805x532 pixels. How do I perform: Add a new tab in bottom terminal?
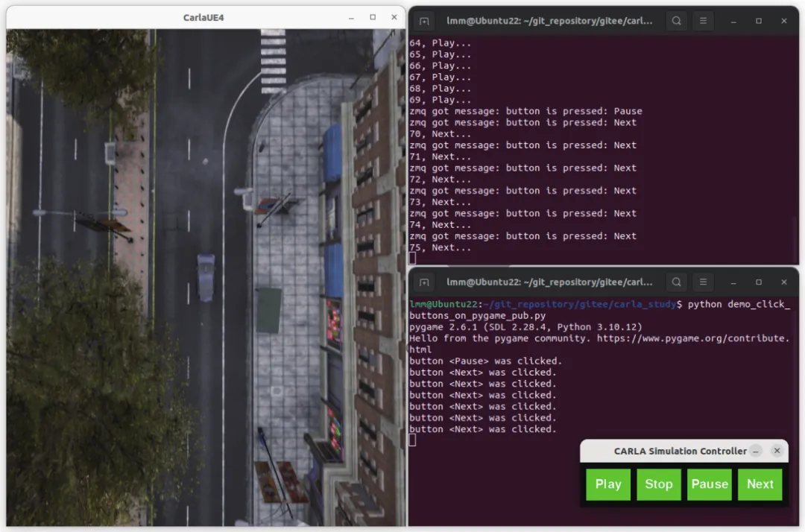pos(424,282)
